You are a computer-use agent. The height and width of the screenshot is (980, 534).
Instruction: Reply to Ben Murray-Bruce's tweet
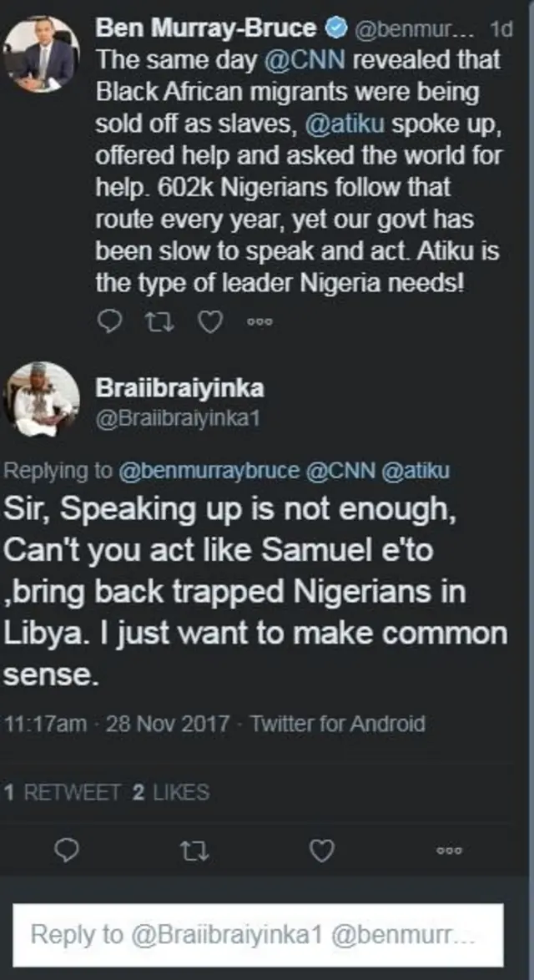pyautogui.click(x=109, y=321)
